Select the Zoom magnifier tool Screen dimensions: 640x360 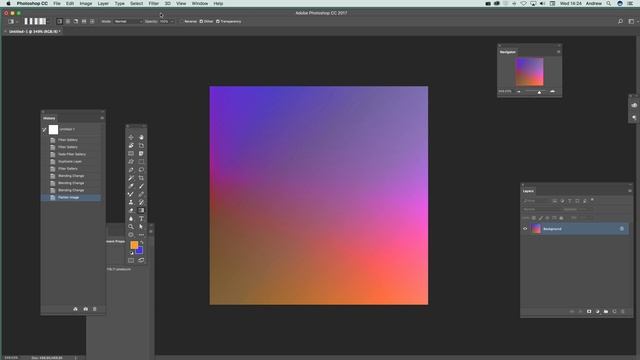coord(131,227)
